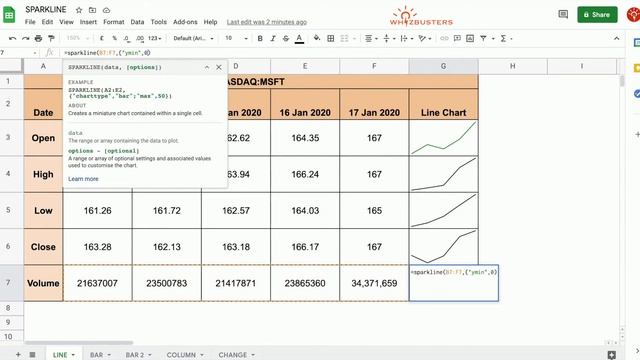This screenshot has height=360, width=640.
Task: Open the font size 10 dropdown
Action: click(236, 38)
